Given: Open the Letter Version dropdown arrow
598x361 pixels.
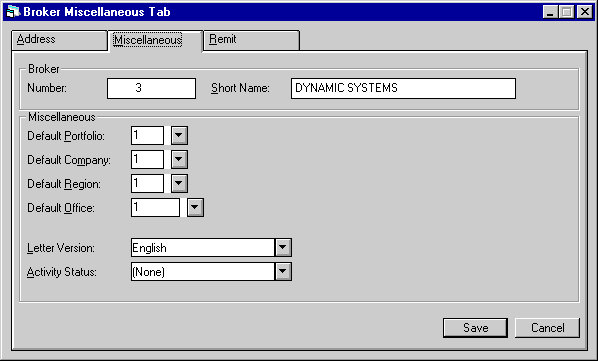Looking at the screenshot, I should coord(283,248).
